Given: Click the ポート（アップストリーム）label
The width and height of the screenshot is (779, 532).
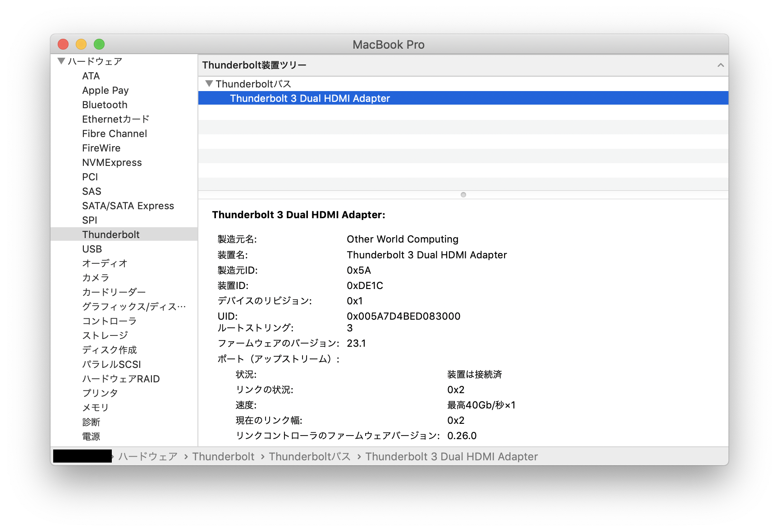Looking at the screenshot, I should coord(278,359).
